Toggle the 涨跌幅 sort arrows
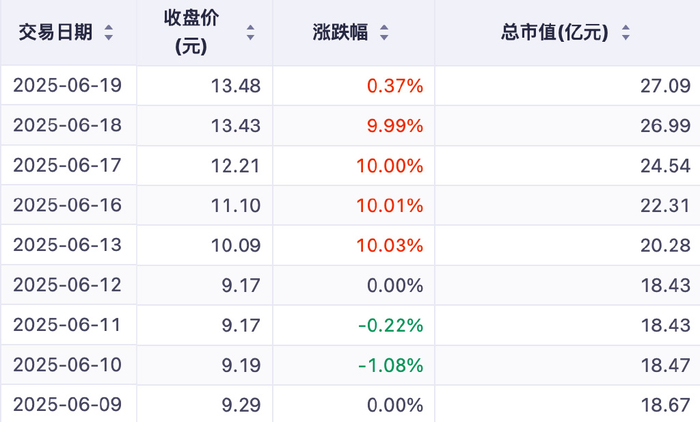The width and height of the screenshot is (700, 422). [384, 33]
